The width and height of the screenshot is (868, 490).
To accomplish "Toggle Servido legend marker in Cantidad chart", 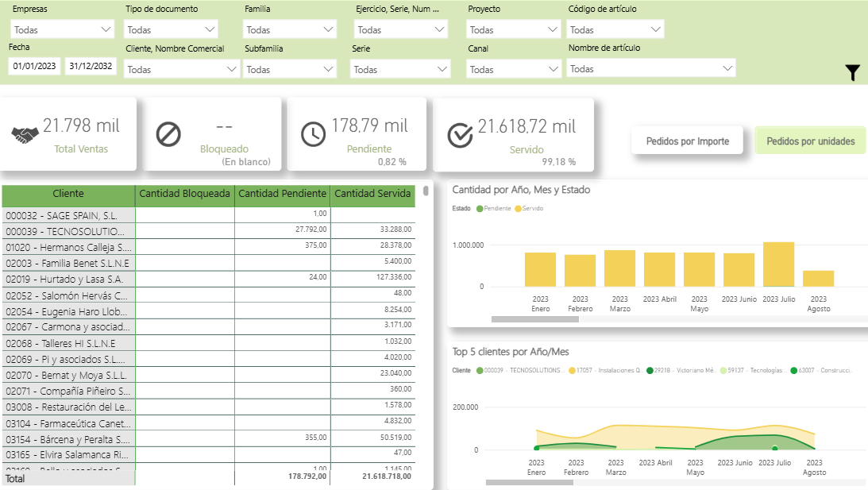I will (518, 208).
